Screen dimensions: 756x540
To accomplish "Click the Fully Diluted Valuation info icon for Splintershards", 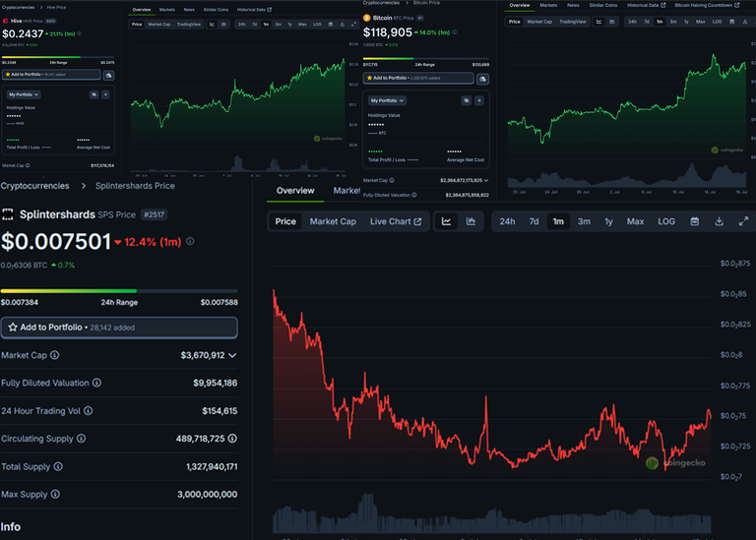I will [96, 383].
